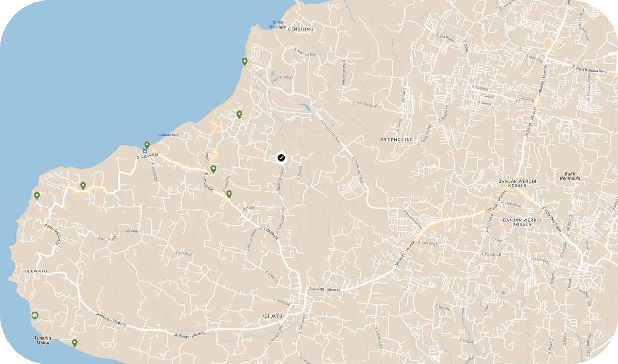The height and width of the screenshot is (364, 618).
Task: Open the PETJATU place label
Action: pyautogui.click(x=272, y=316)
